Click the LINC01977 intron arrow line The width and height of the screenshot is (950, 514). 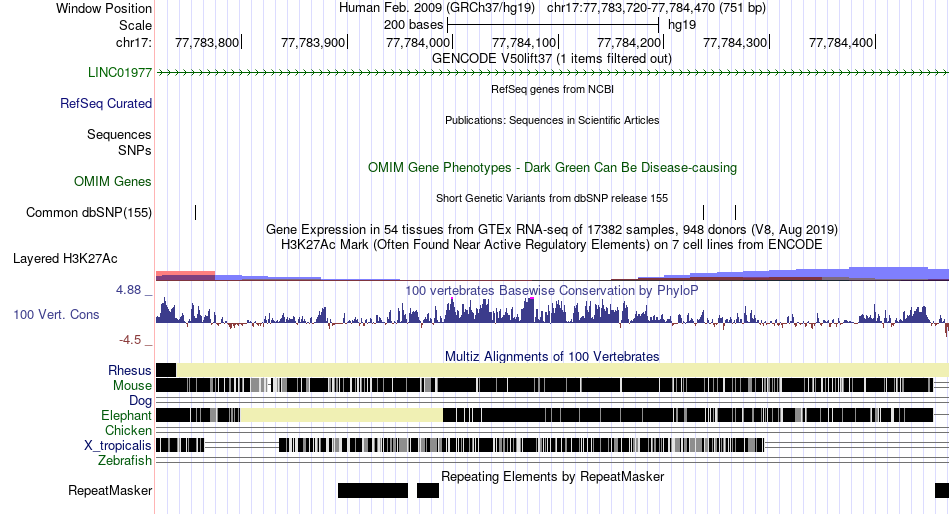point(553,73)
